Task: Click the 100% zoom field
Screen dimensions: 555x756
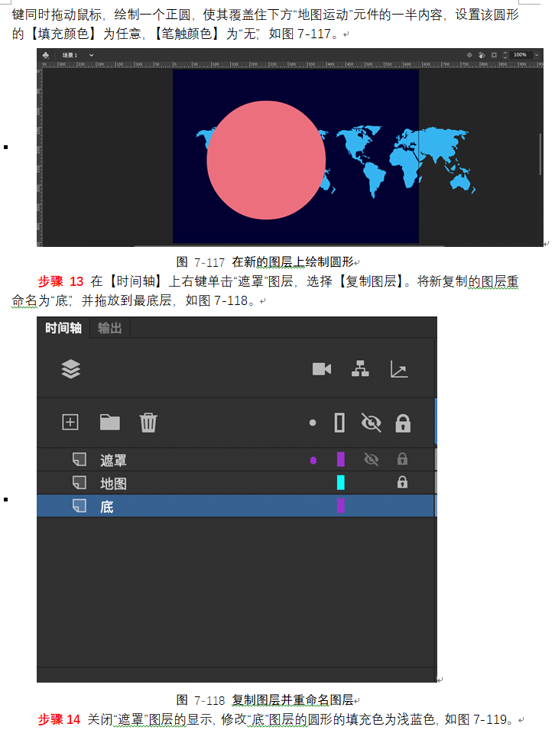Action: click(x=520, y=55)
